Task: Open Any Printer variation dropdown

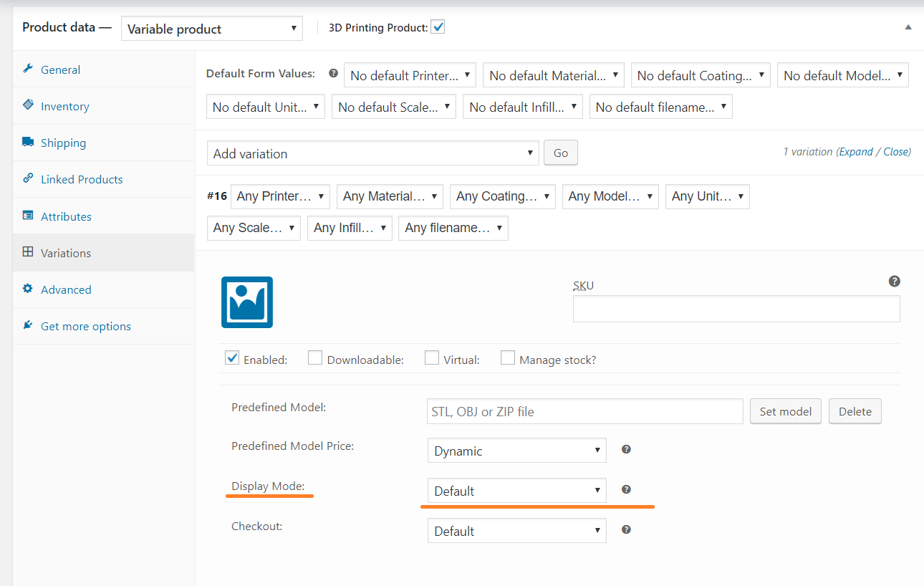Action: pos(280,196)
